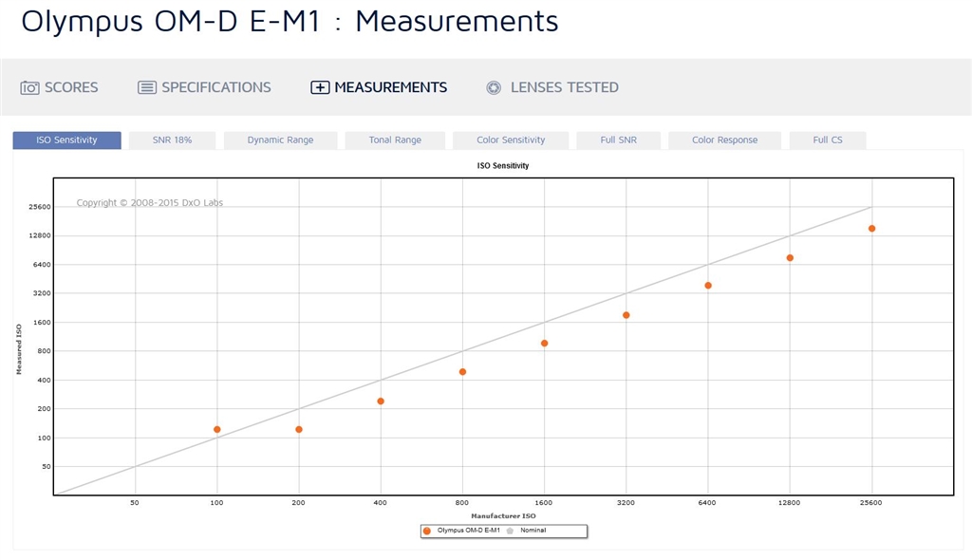972x560 pixels.
Task: Go to the LENSES TESTED section
Action: coord(552,87)
